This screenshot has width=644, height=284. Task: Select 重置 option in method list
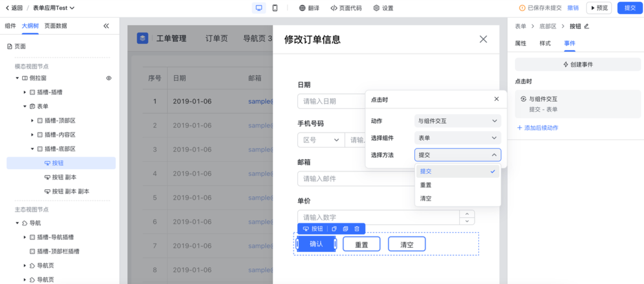(458, 185)
